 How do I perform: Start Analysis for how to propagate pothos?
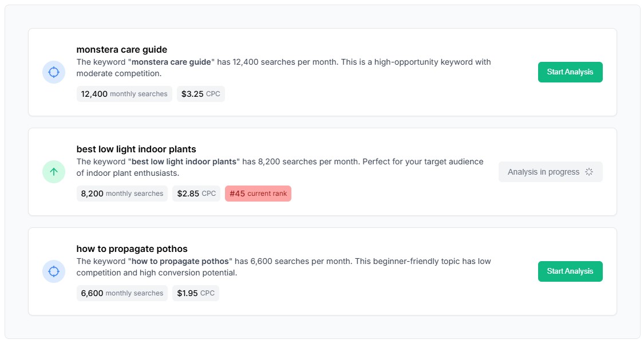coord(570,271)
